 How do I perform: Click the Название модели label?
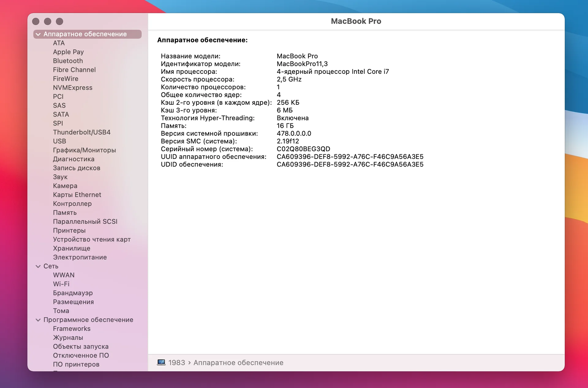[190, 56]
